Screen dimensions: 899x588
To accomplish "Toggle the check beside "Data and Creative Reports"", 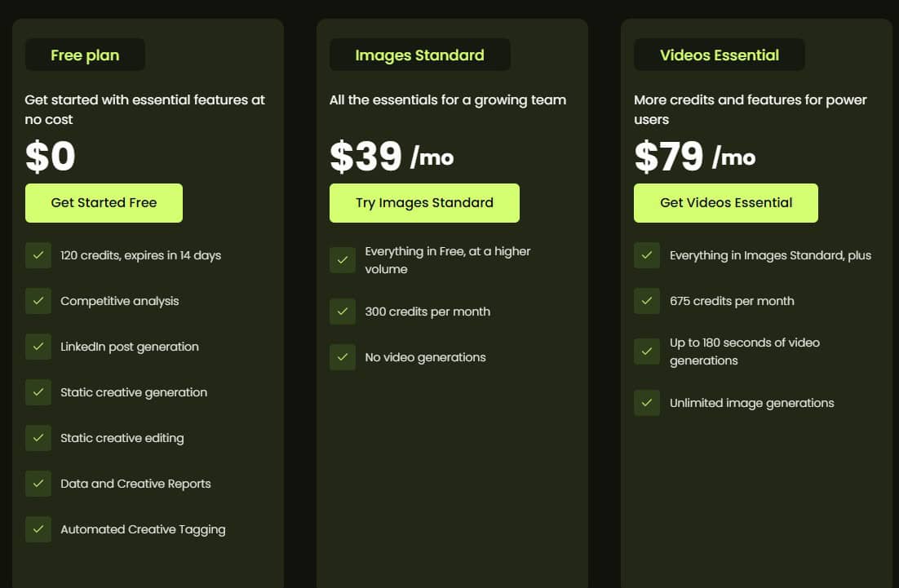I will (38, 484).
